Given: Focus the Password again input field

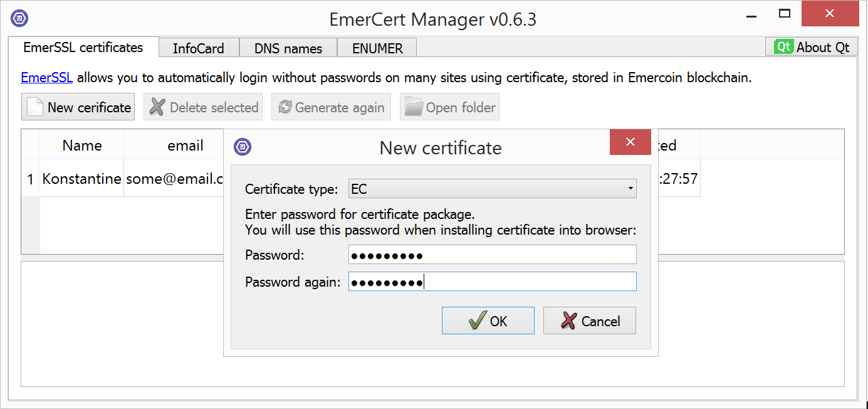Looking at the screenshot, I should (x=492, y=282).
